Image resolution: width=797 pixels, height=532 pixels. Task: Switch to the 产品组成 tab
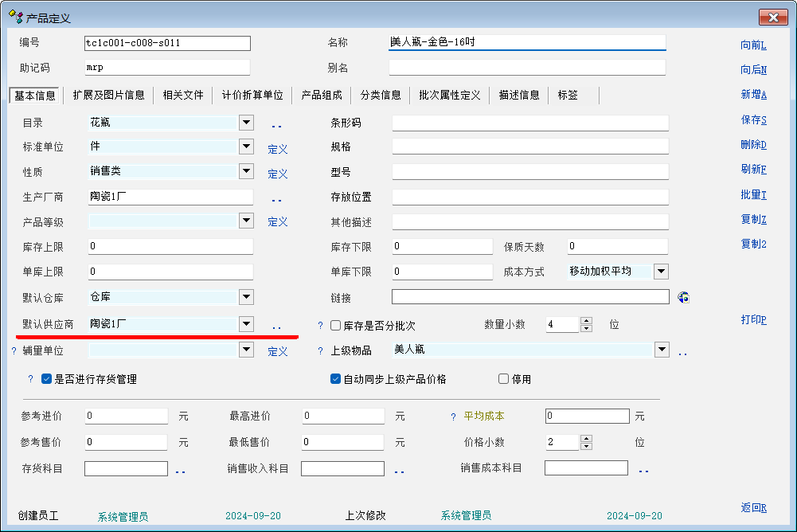click(322, 95)
